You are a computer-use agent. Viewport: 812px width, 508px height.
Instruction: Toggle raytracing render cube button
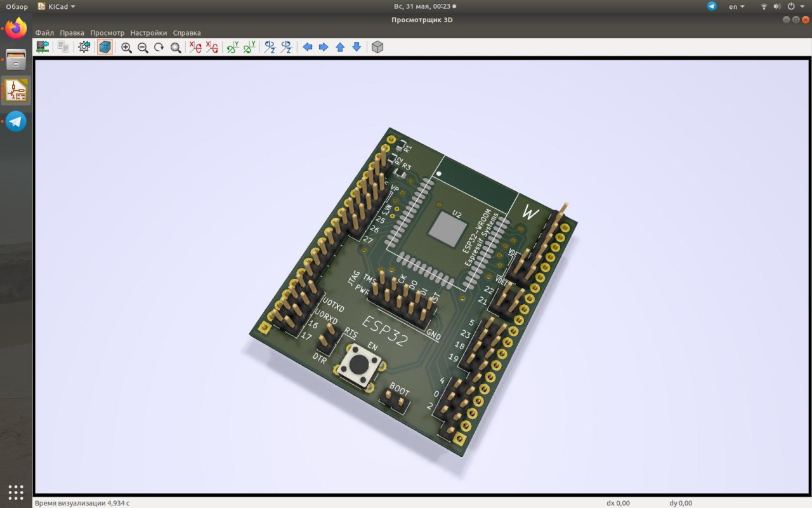coord(105,47)
